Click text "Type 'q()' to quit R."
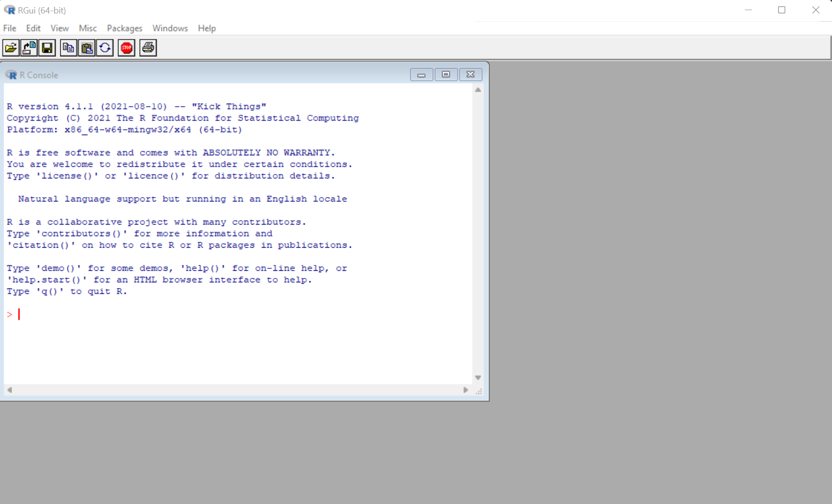Viewport: 832px width, 504px height. pyautogui.click(x=67, y=291)
